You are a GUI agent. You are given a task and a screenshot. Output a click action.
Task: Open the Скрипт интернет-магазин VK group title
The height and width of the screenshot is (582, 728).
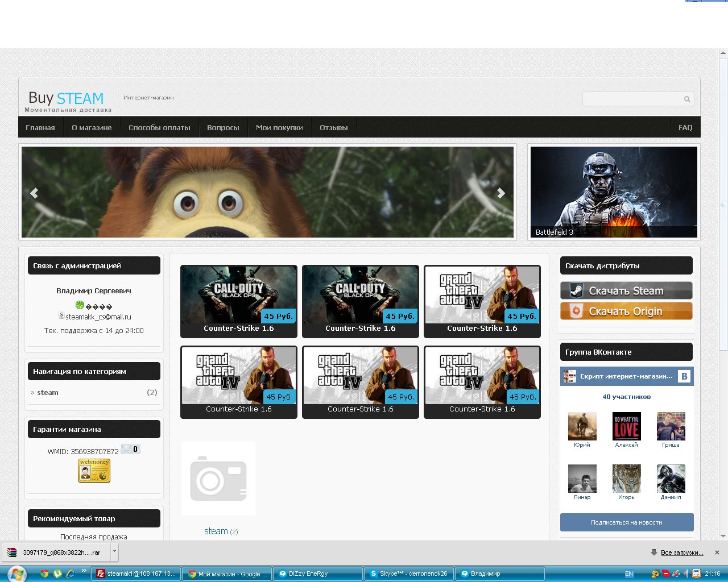pos(626,376)
